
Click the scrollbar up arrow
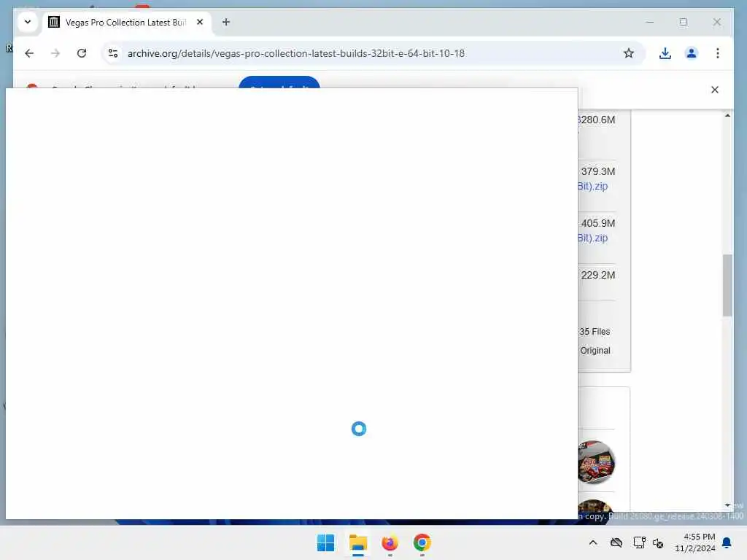(727, 115)
